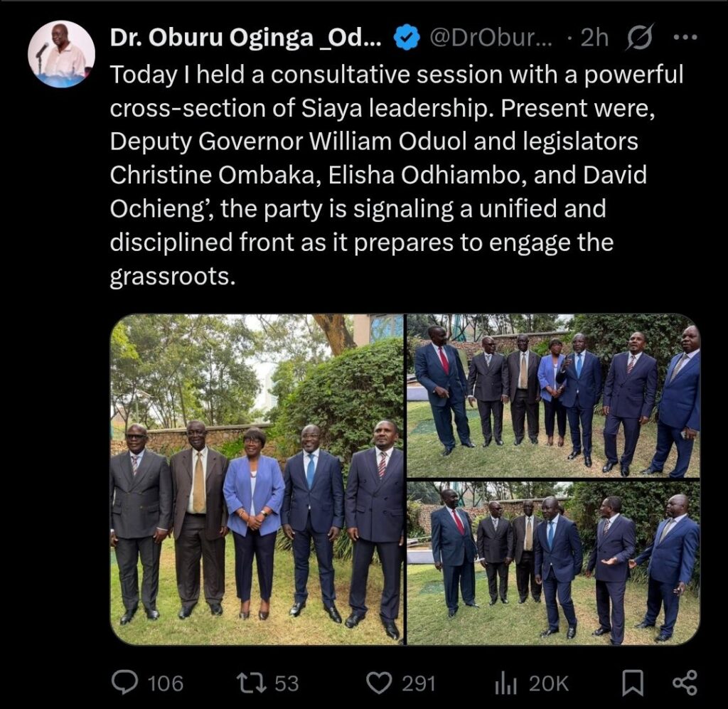The image size is (728, 709).
Task: Open the top-right group photo
Action: coord(553,395)
